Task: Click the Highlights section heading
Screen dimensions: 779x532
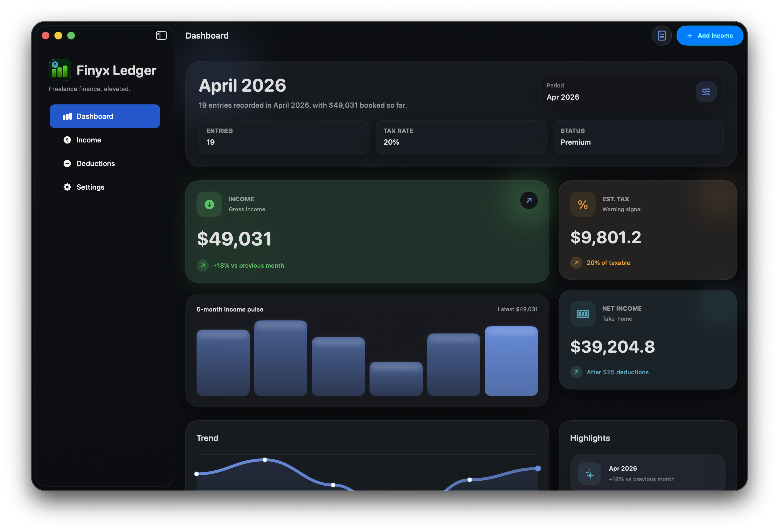Action: click(x=590, y=438)
